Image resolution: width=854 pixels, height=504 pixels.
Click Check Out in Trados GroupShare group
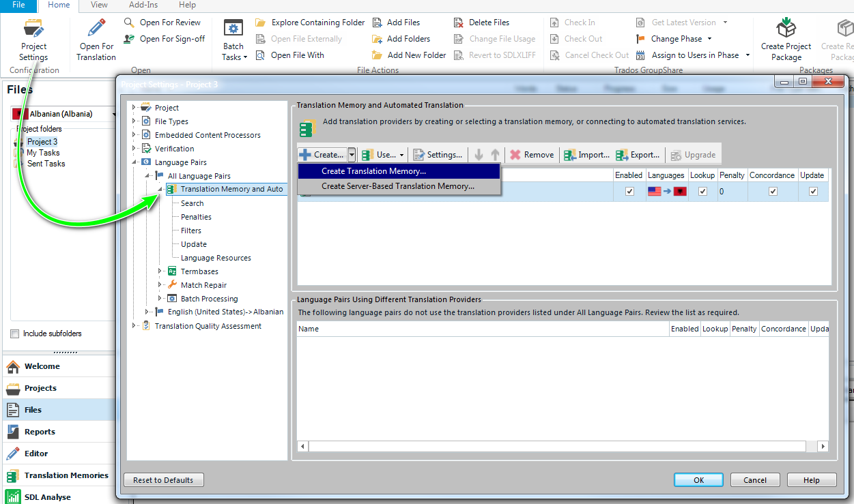point(575,39)
